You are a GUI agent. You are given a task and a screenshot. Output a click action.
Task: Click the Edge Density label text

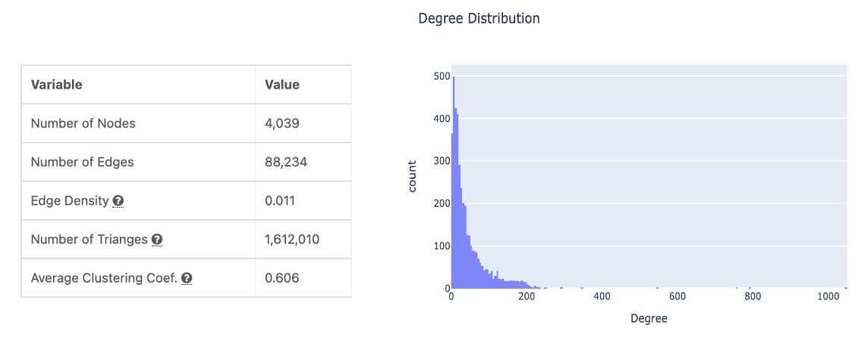coord(70,201)
